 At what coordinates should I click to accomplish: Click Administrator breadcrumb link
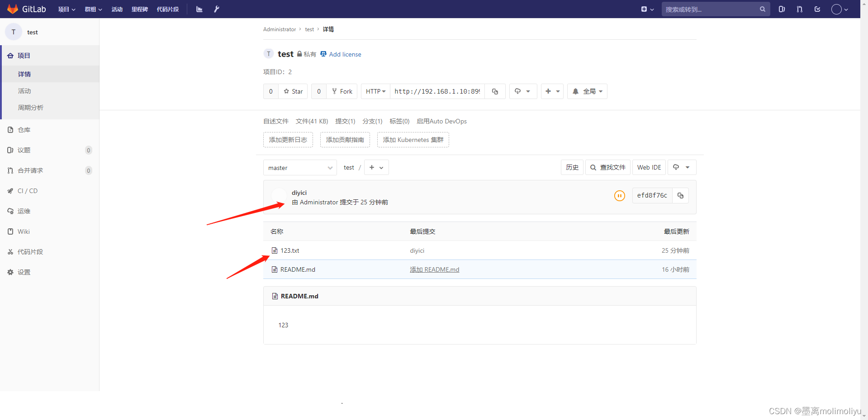(280, 29)
